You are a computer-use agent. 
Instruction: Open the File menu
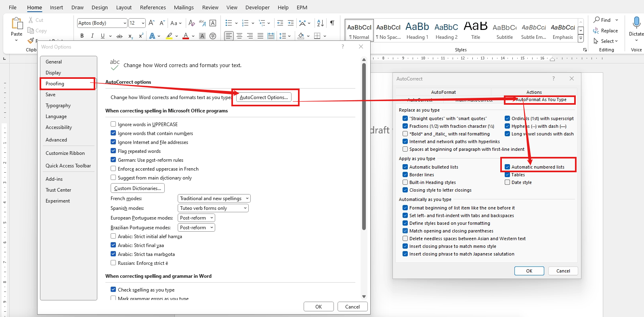coord(13,7)
